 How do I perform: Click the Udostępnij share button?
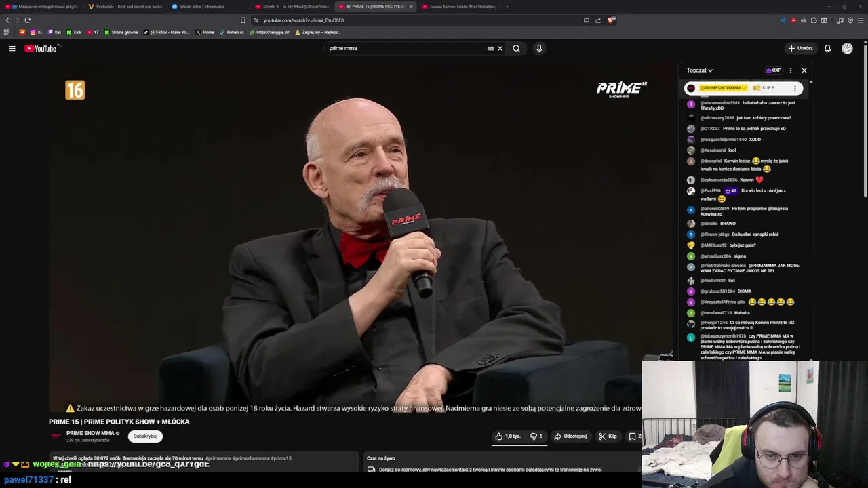click(570, 436)
